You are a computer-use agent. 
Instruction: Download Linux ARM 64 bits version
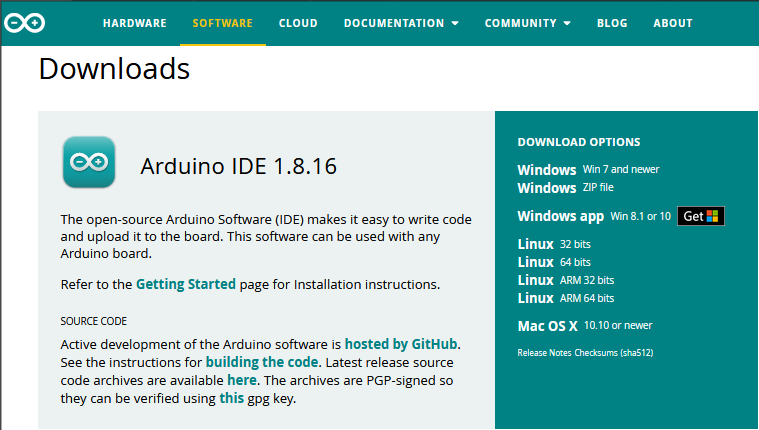pyautogui.click(x=565, y=298)
